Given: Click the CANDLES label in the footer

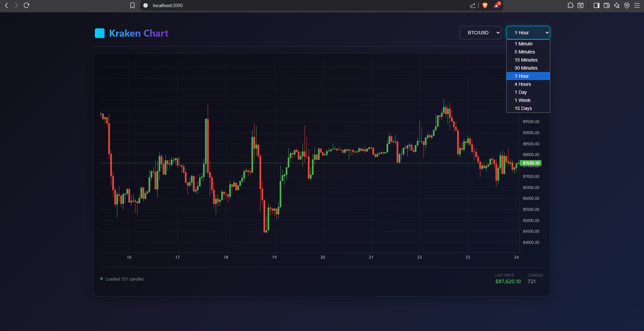Looking at the screenshot, I should [x=535, y=275].
